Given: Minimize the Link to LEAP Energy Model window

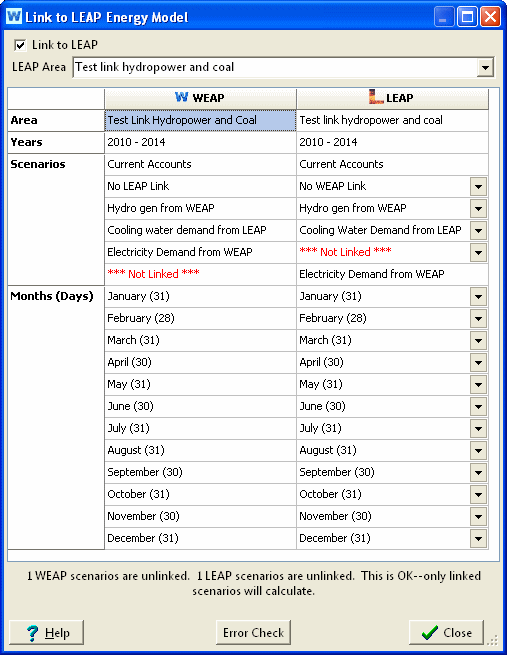Looking at the screenshot, I should [444, 17].
